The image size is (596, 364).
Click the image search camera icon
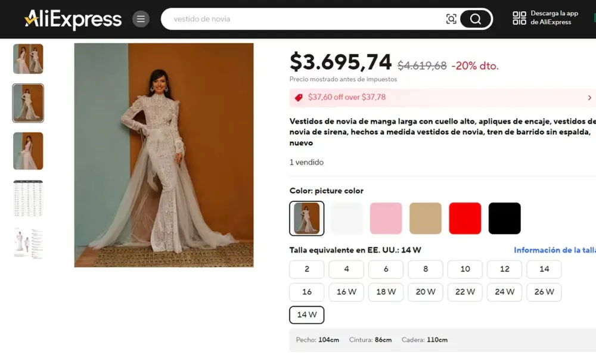click(451, 19)
